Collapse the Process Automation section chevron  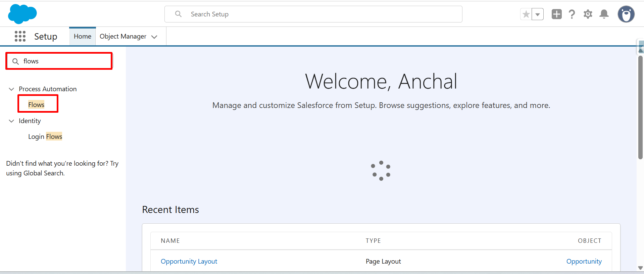pyautogui.click(x=11, y=89)
